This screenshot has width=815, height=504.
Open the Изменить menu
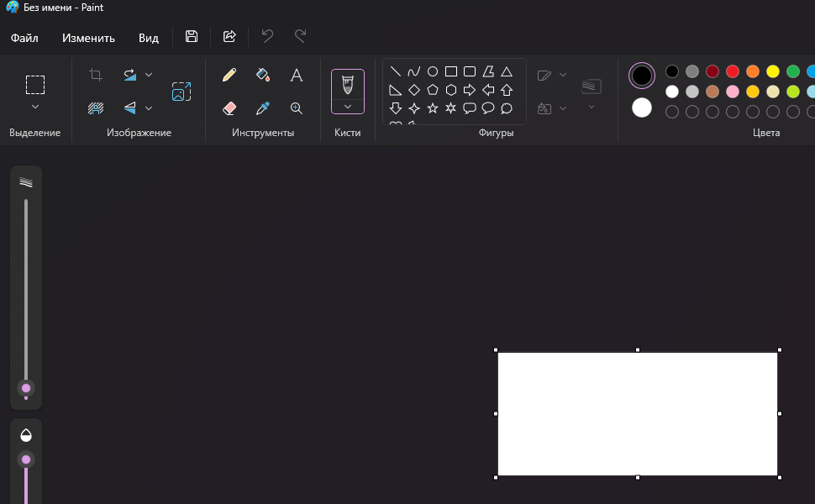88,38
